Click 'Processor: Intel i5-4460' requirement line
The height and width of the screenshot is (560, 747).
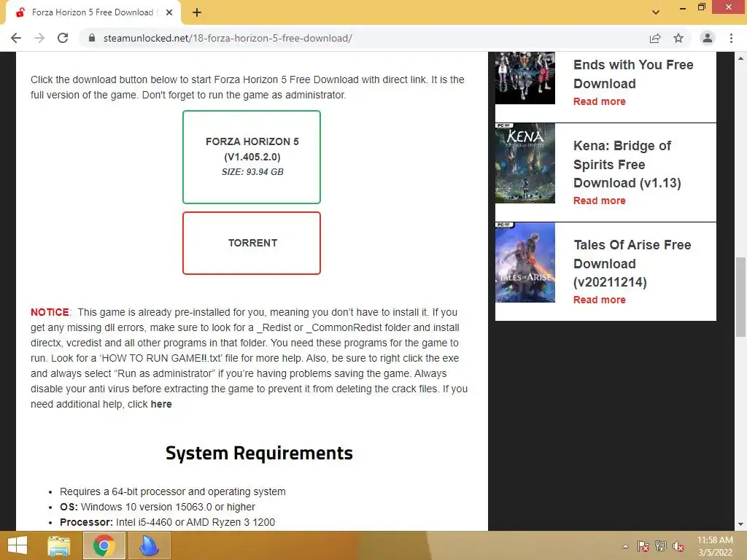(168, 522)
